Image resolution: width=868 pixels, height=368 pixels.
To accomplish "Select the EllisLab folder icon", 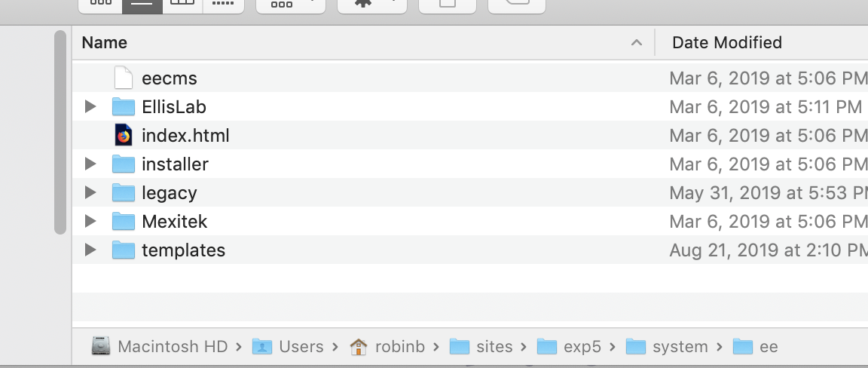I will [x=123, y=107].
